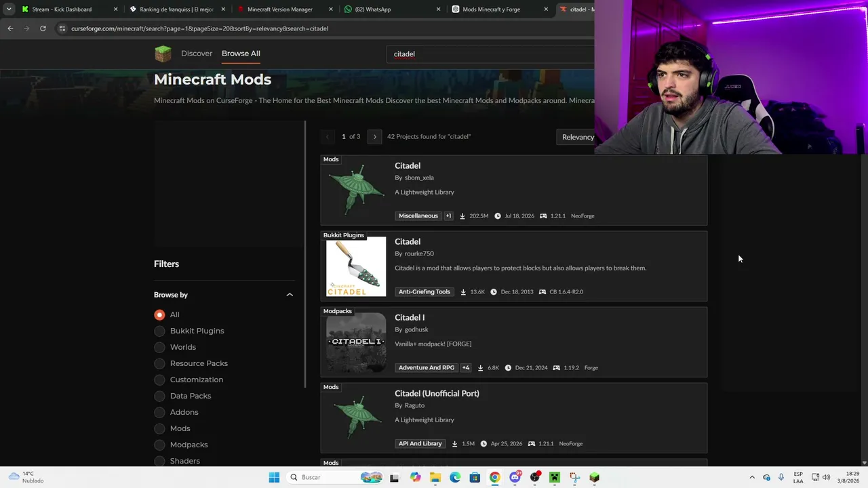Switch to Ranking de franquiss tab
The image size is (868, 488).
[x=176, y=9]
